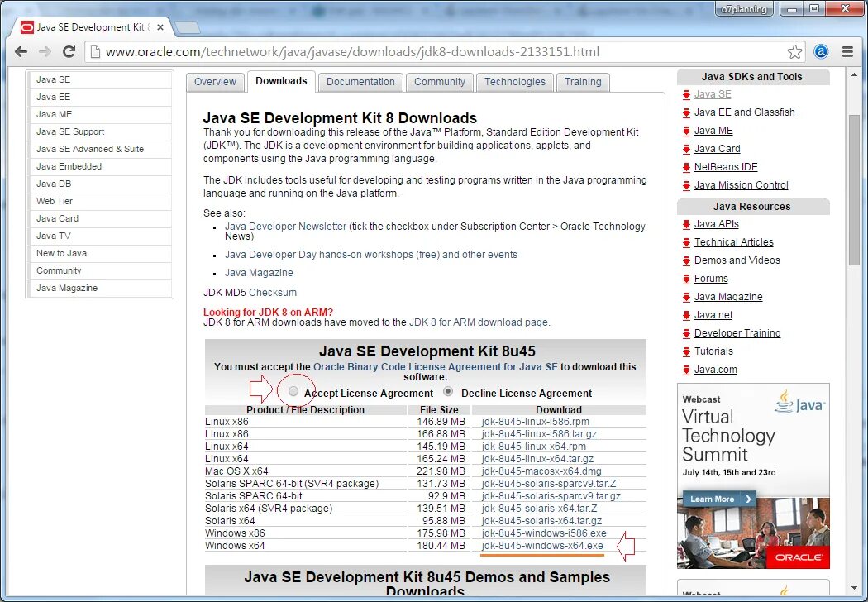Open Java SE Support in left sidebar
The image size is (868, 602).
[x=100, y=131]
